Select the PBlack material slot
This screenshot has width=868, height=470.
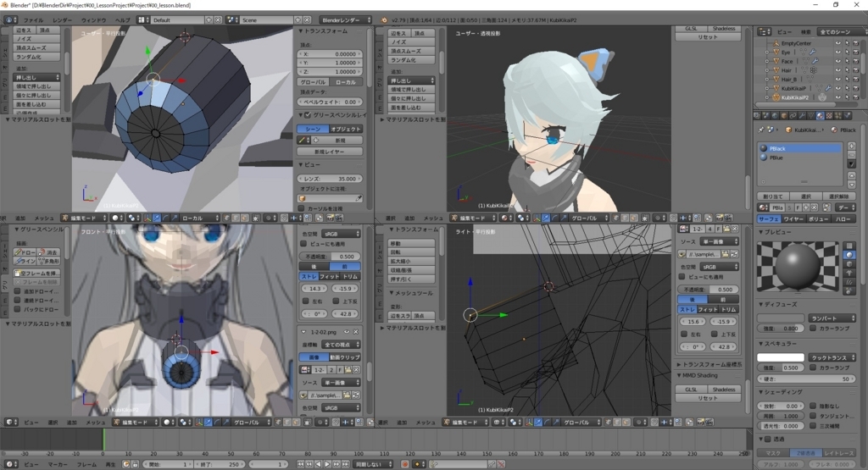(800, 148)
